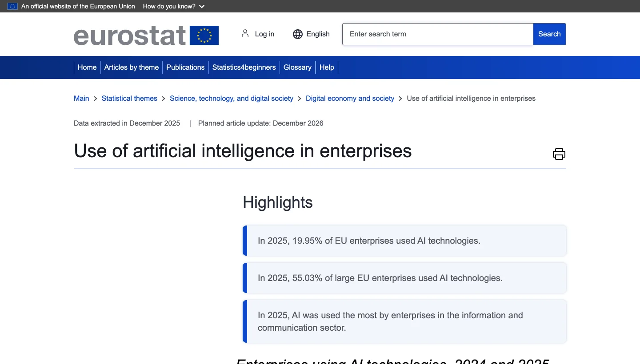This screenshot has width=640, height=364.
Task: Focus the 'Enter search term' field
Action: click(x=438, y=34)
